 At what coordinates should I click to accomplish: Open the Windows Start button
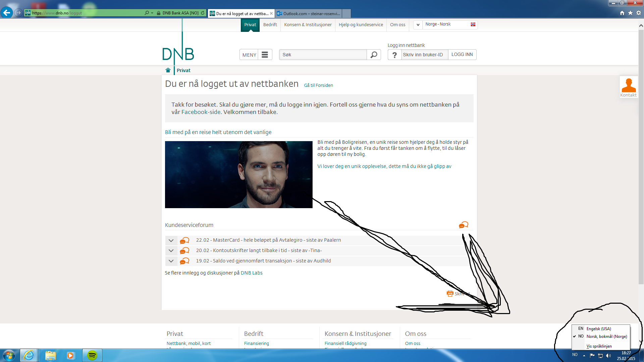point(9,355)
